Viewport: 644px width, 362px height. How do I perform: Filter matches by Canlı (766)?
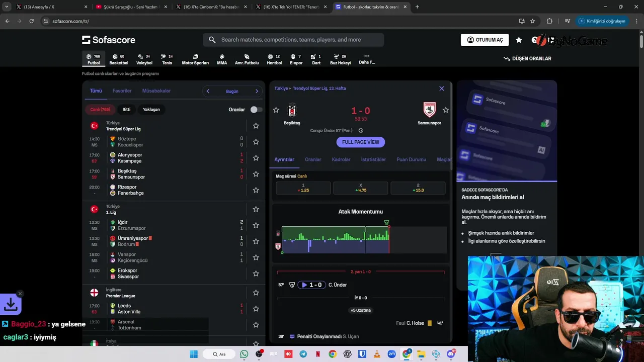click(100, 110)
